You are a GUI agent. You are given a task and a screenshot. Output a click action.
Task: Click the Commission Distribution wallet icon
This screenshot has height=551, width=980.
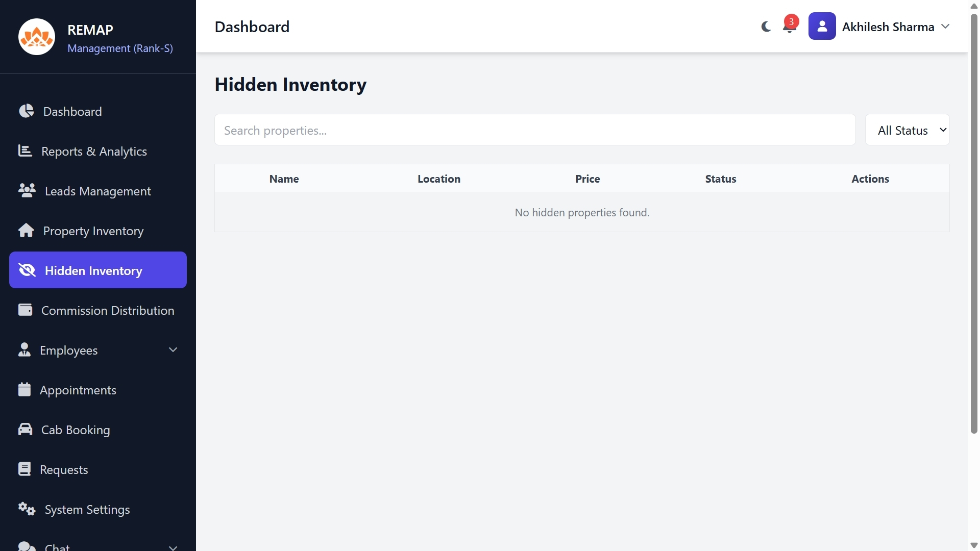coord(26,310)
